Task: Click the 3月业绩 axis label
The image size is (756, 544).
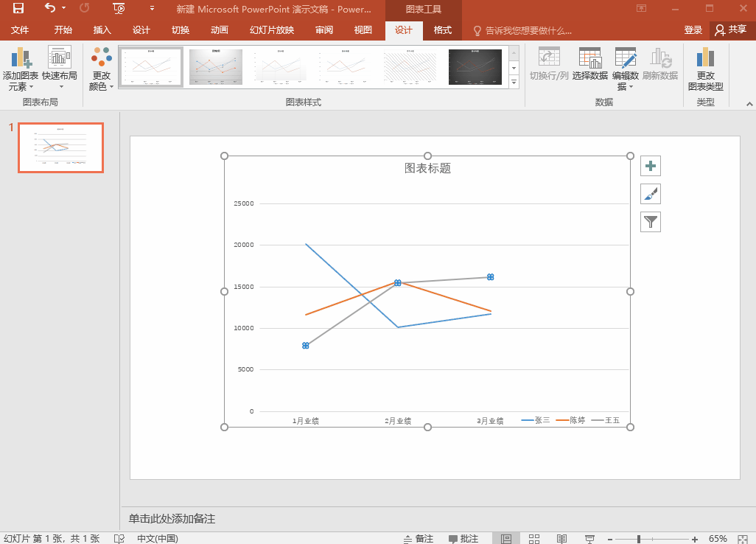Action: coord(490,421)
